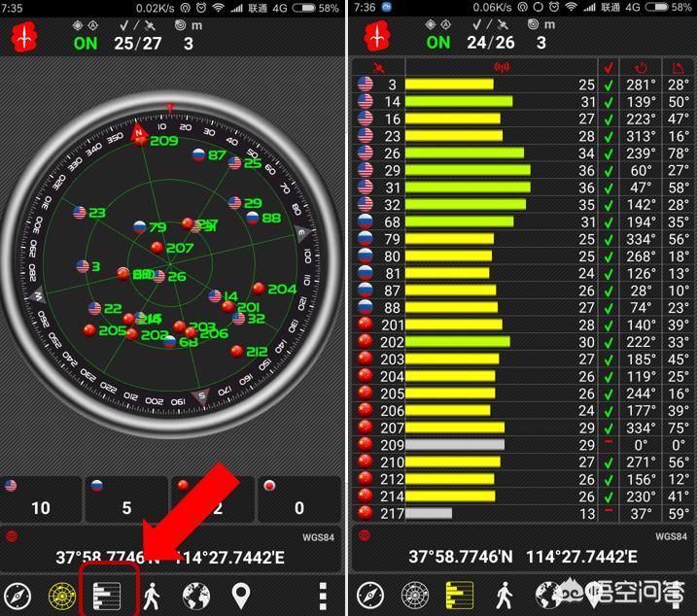Image resolution: width=697 pixels, height=616 pixels.
Task: Open the compass tab on right screen
Action: (369, 596)
